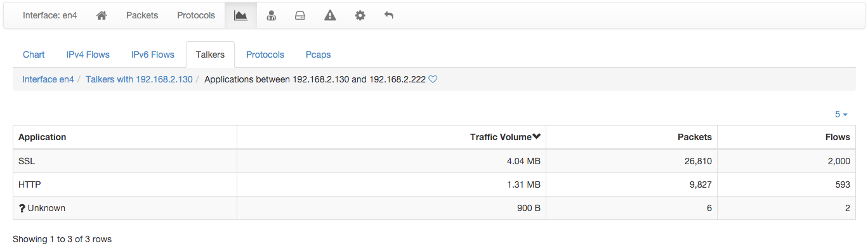Click the question mark icon beside Unknown
868x246 pixels.
click(x=22, y=208)
